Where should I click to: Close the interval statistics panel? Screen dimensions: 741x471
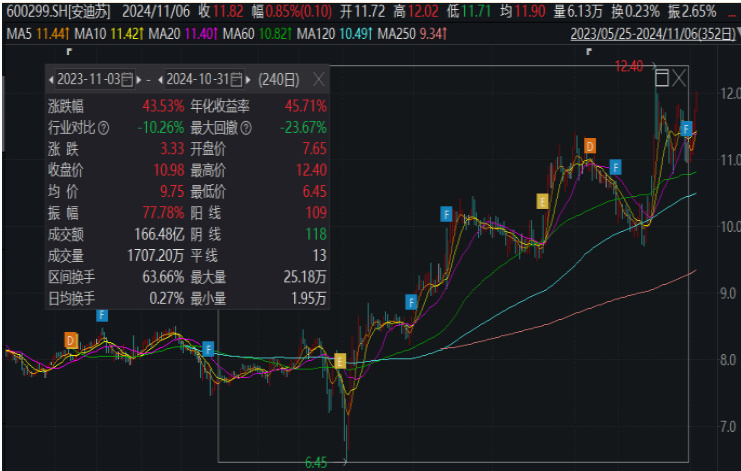tap(318, 79)
